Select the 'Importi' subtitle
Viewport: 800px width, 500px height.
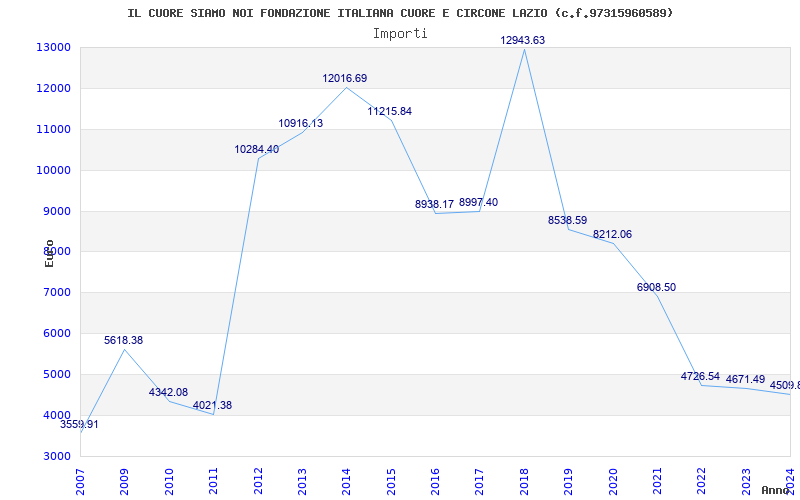click(400, 34)
